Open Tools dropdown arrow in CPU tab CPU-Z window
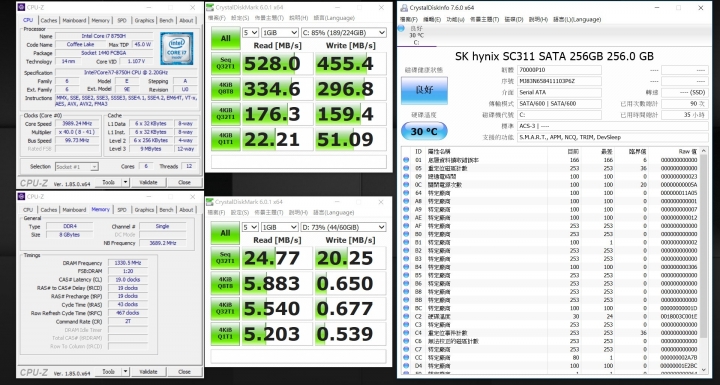The width and height of the screenshot is (720, 385). click(x=125, y=182)
